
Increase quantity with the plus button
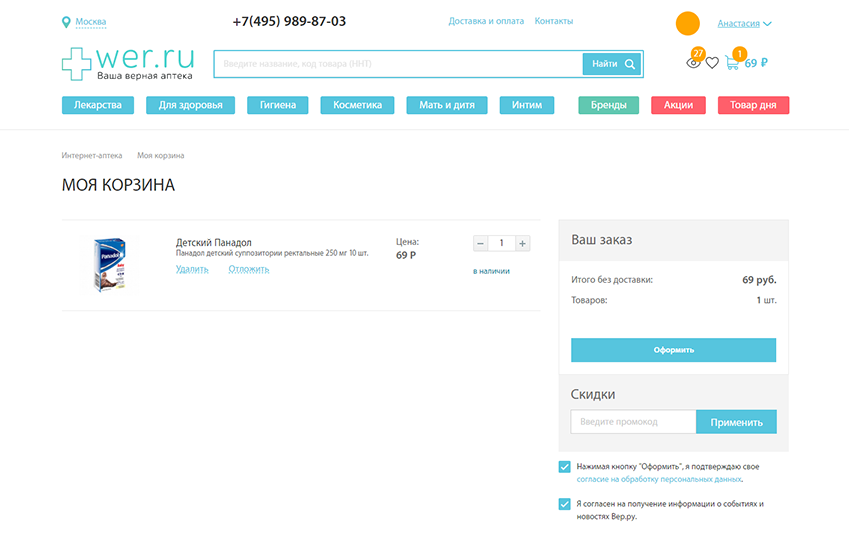[522, 243]
